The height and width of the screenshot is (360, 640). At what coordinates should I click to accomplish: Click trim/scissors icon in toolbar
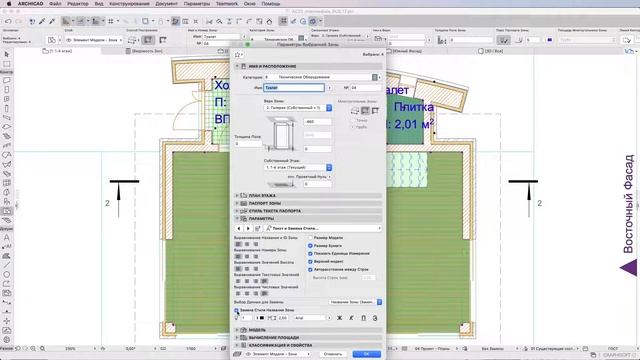tap(209, 21)
